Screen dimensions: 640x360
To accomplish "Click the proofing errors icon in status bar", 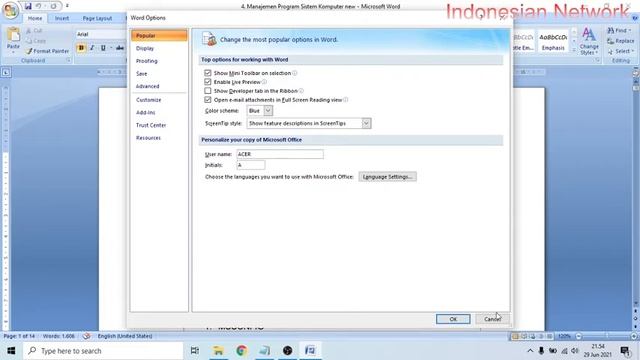I will (x=87, y=336).
